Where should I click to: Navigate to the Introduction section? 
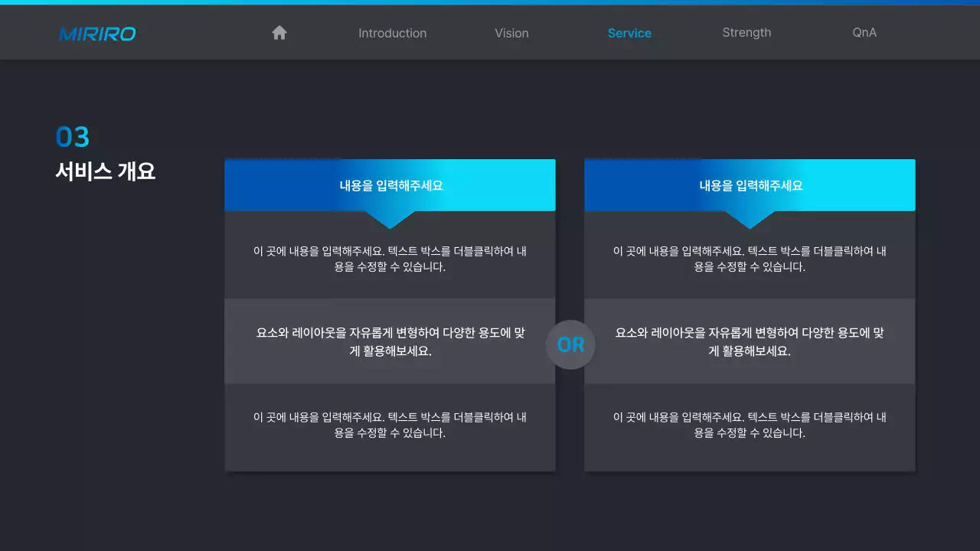tap(392, 33)
